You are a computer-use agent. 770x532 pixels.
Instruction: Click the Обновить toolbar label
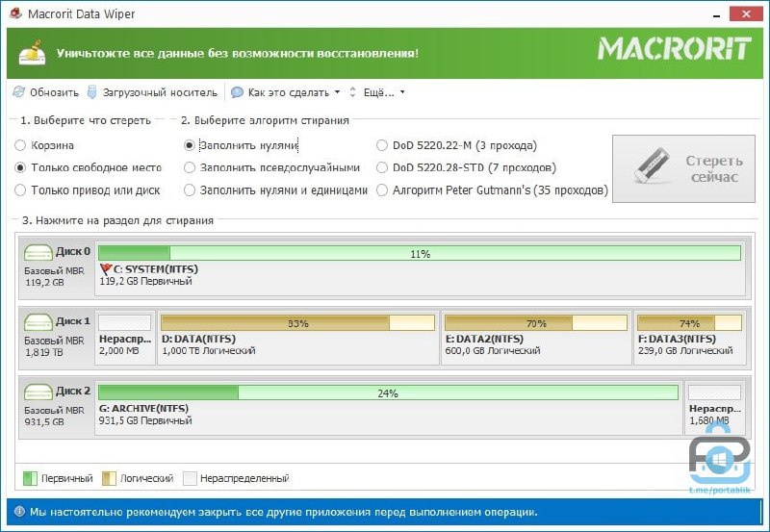pyautogui.click(x=54, y=92)
